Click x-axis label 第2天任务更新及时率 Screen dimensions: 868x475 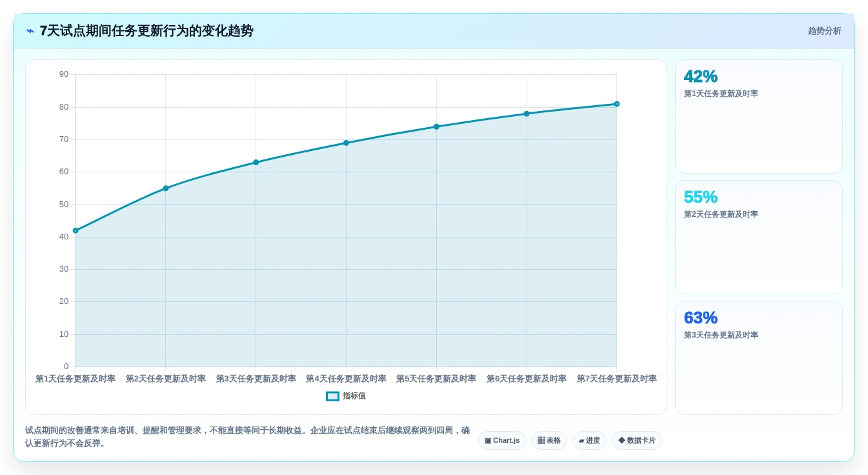(166, 379)
